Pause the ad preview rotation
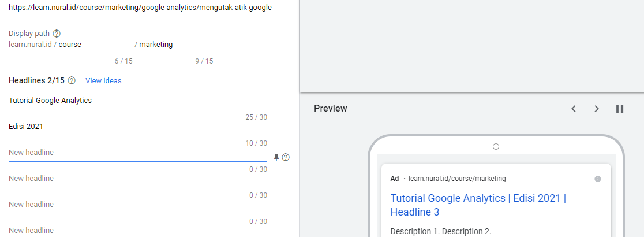This screenshot has height=237, width=644. tap(620, 109)
